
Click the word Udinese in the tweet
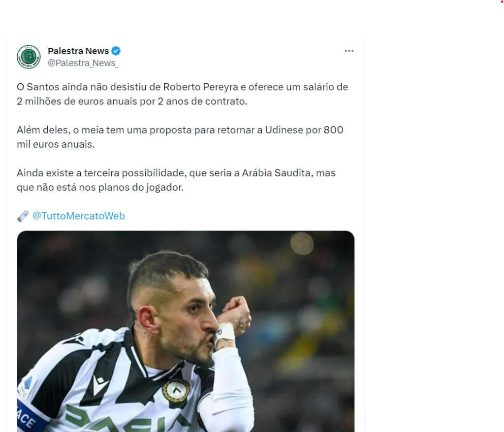pyautogui.click(x=284, y=130)
